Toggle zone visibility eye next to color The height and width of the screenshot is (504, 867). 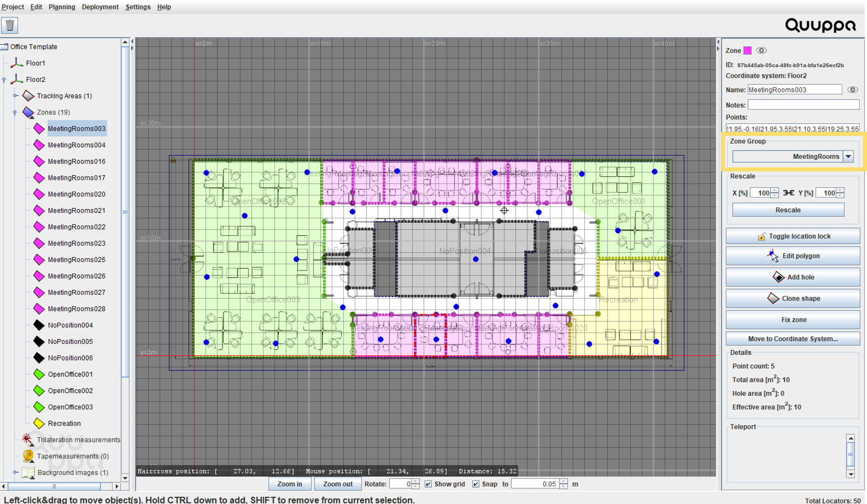pyautogui.click(x=761, y=50)
